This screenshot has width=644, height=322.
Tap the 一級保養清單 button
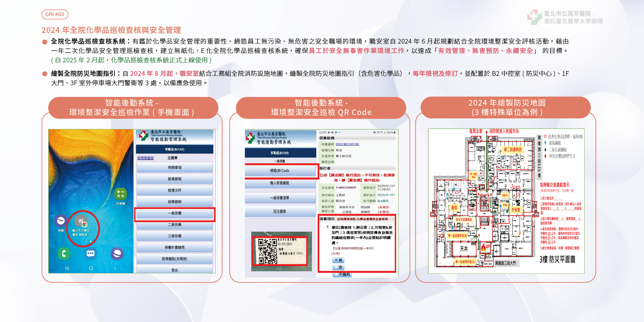280,198
